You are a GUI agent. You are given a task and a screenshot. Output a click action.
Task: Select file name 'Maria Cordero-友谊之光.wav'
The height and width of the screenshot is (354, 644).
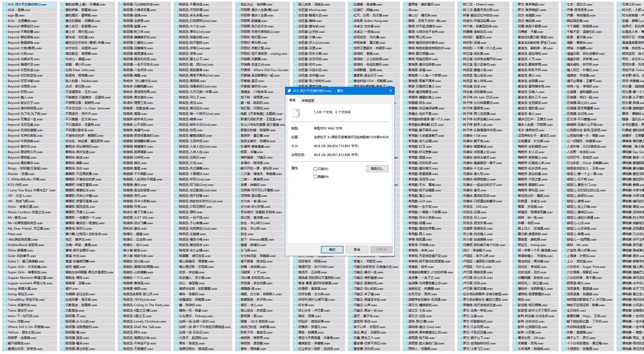[x=30, y=212]
